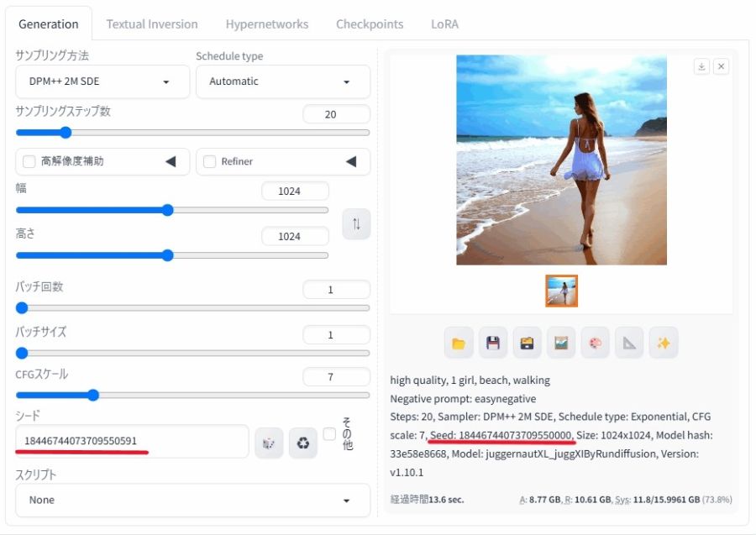This screenshot has height=535, width=756.
Task: Open the スクリプト None dropdown
Action: 193,500
